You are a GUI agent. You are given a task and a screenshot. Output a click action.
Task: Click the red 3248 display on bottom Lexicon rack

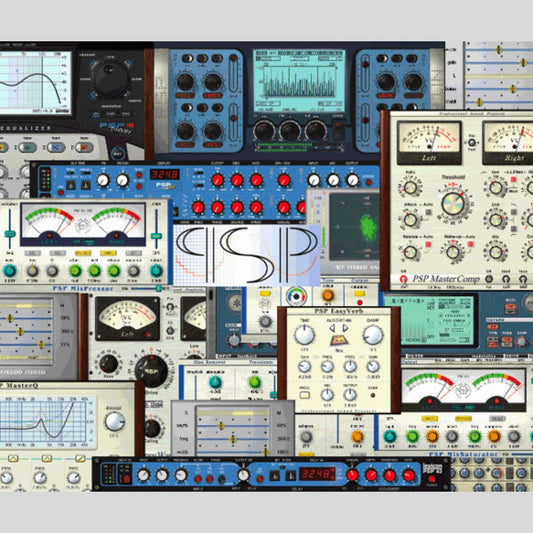317,474
